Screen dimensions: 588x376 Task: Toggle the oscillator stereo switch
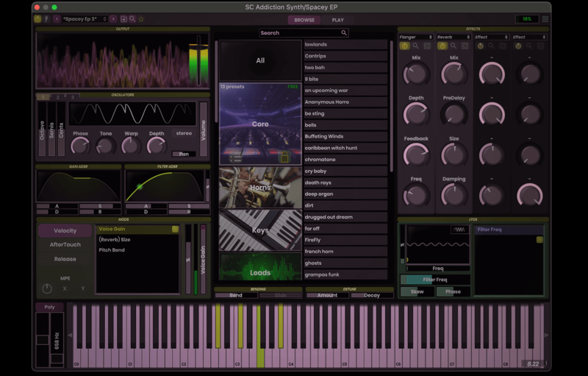[x=184, y=133]
